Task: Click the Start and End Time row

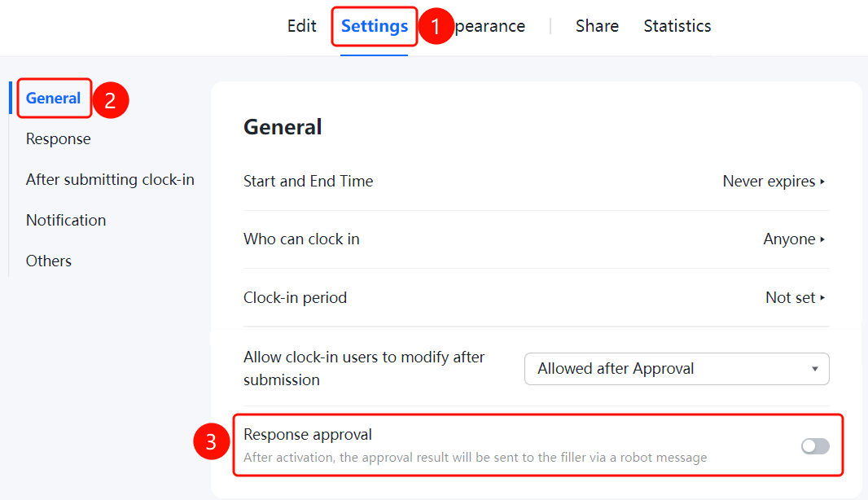Action: pyautogui.click(x=536, y=181)
